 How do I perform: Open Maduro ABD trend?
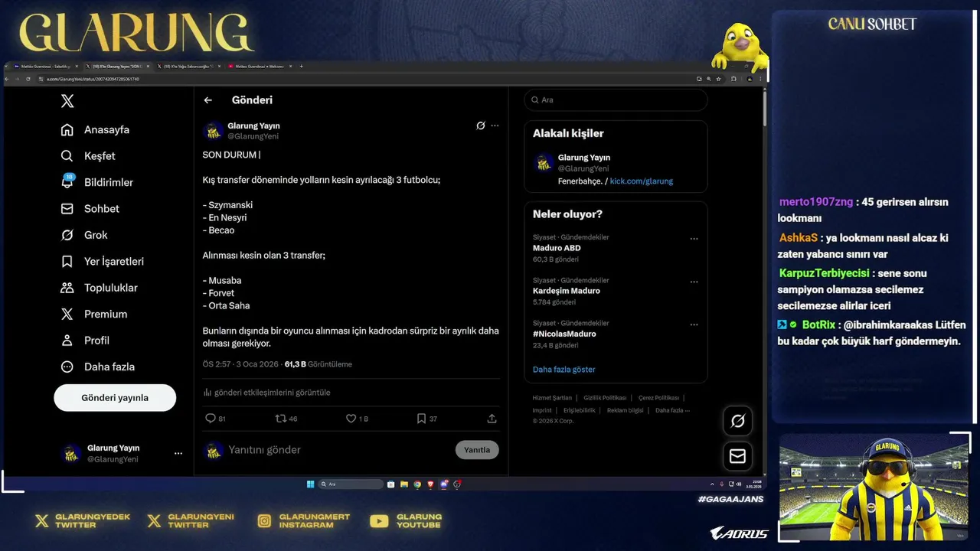coord(557,248)
